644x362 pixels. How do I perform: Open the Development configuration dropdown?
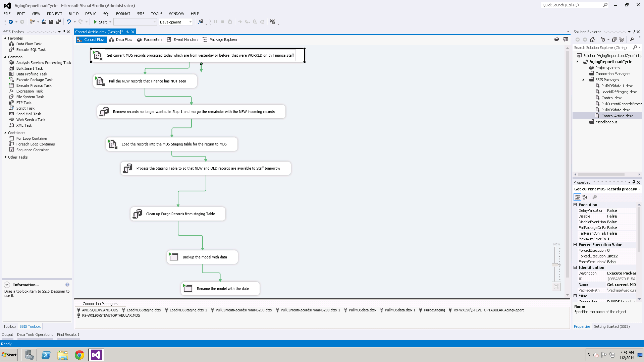[x=190, y=22]
